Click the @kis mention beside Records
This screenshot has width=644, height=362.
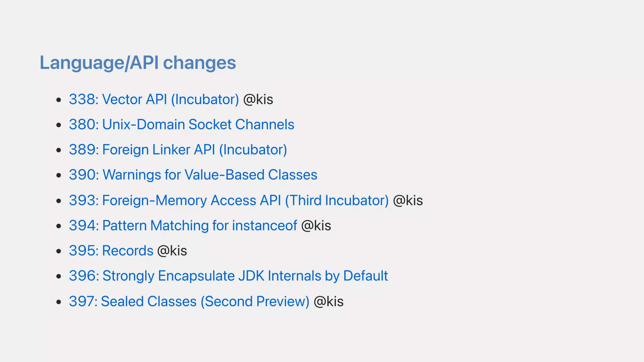[x=172, y=251]
